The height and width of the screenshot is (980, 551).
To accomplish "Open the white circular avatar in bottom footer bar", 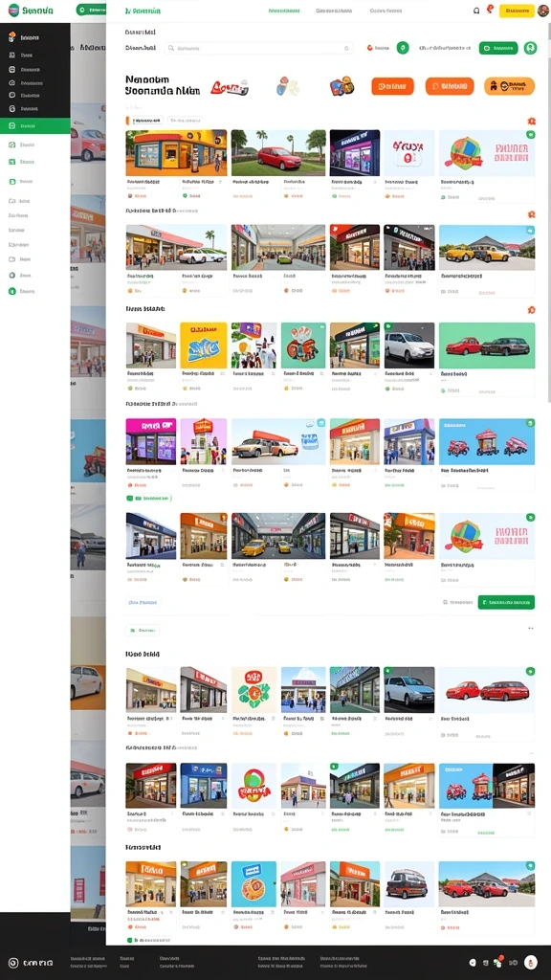I will 530,963.
